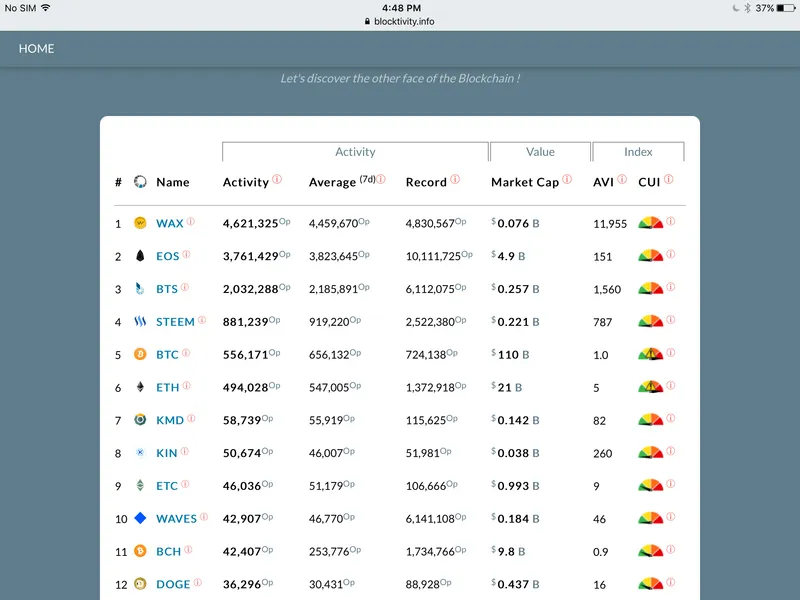Screen dimensions: 800x600
Task: Click the info icon next to WAVES name
Action: point(204,516)
